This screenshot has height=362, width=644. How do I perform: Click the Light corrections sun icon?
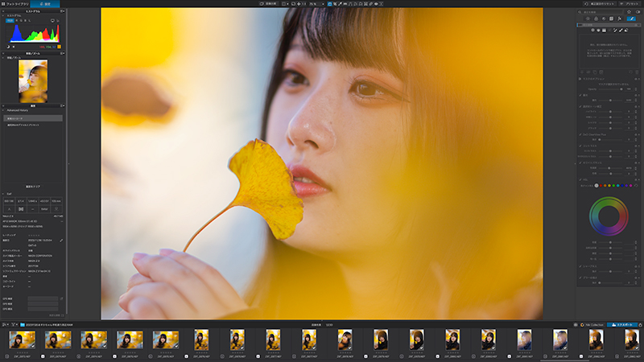[588, 19]
